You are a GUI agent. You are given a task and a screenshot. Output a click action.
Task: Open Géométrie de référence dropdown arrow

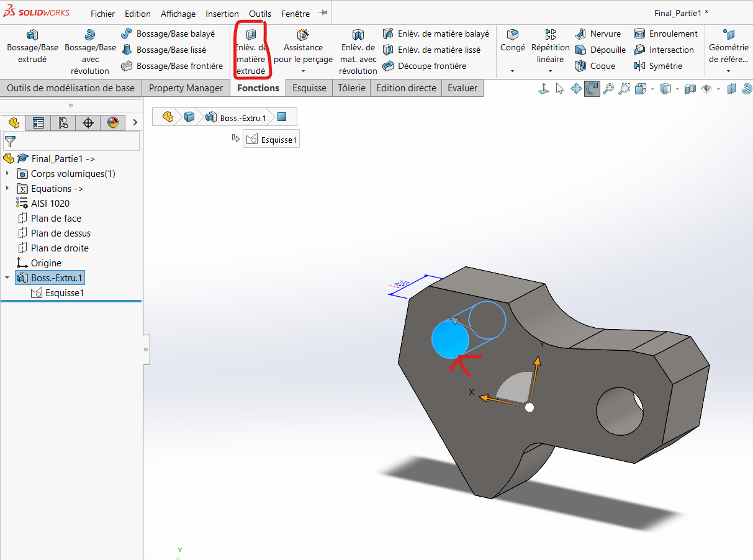[729, 71]
